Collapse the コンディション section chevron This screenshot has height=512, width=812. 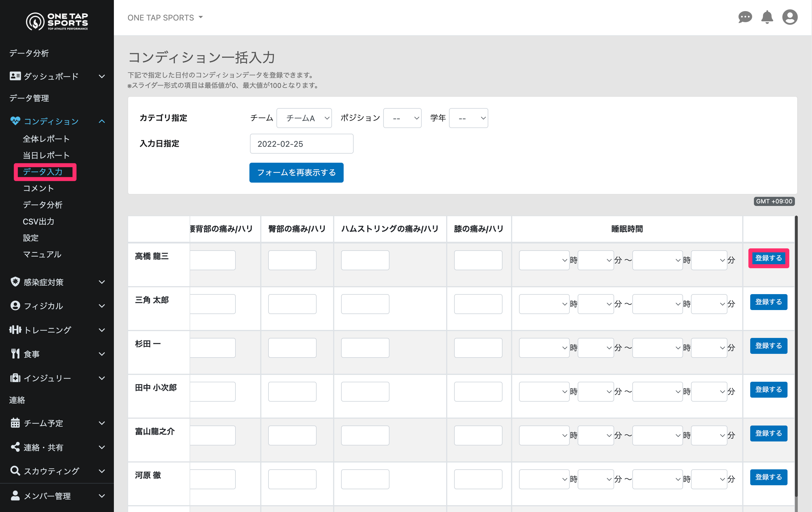pyautogui.click(x=101, y=121)
